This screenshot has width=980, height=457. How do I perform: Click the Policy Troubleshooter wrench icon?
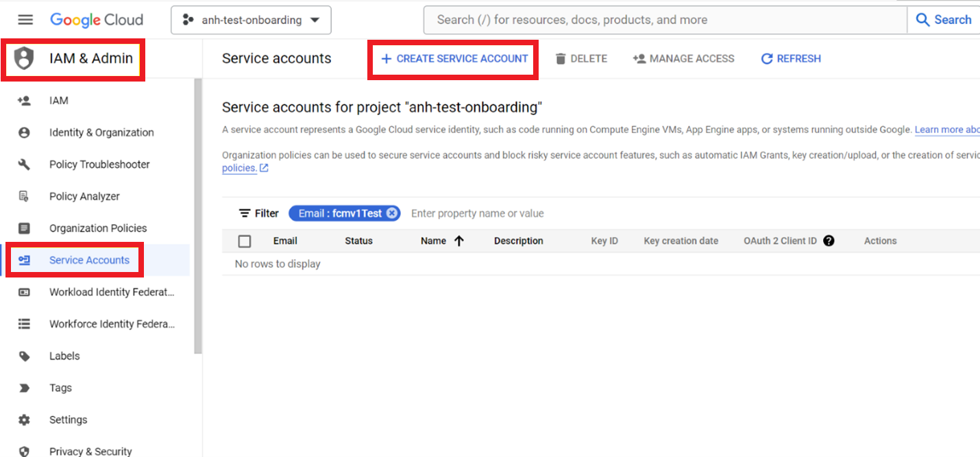tap(24, 164)
